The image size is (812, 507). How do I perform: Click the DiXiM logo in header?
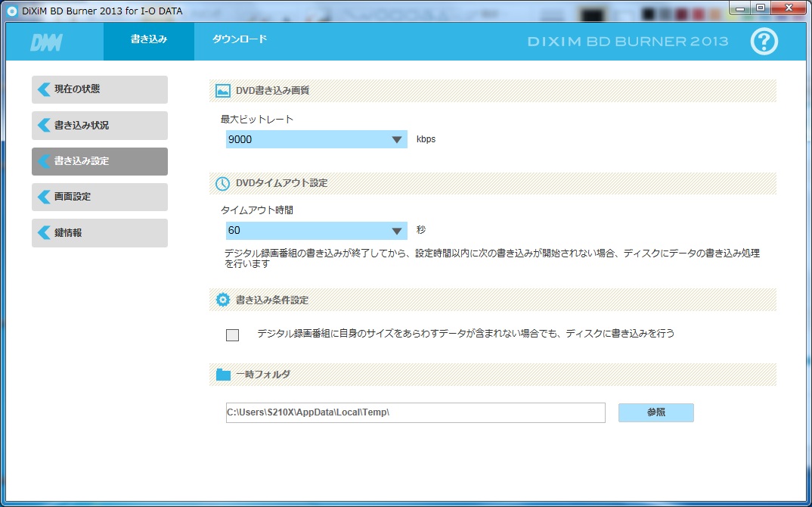point(46,42)
